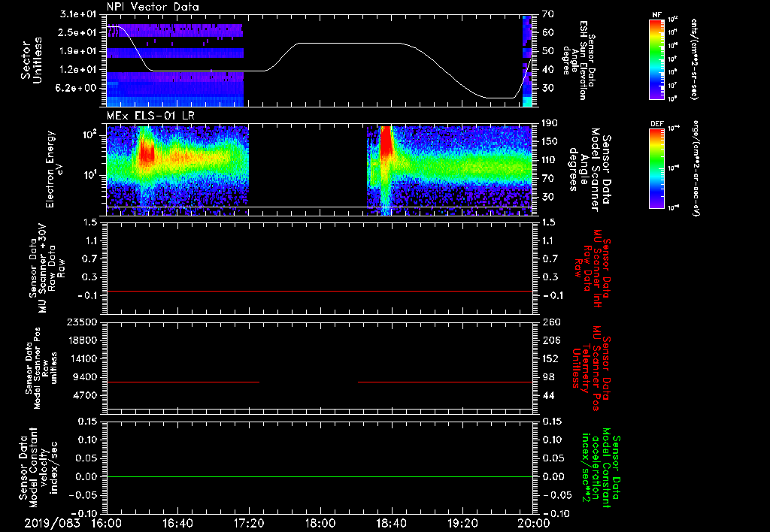Select the 1.2e+01 sector tick value
This screenshot has height=532, width=770.
pos(77,69)
